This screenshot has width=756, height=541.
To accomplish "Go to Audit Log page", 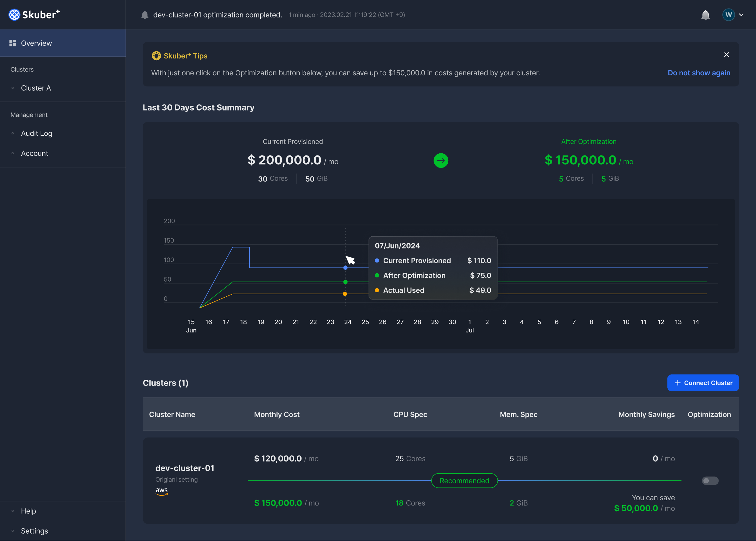I will pos(37,133).
